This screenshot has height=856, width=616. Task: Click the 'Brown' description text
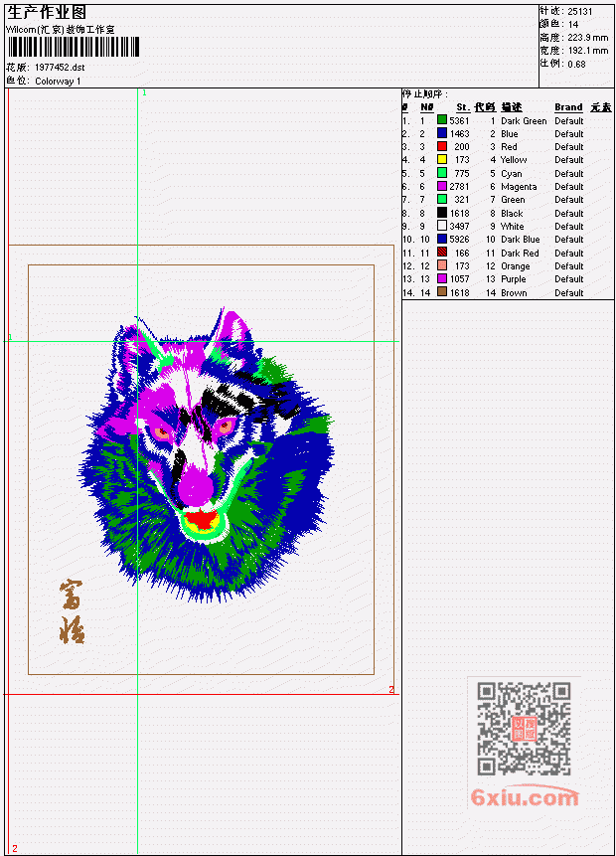(x=514, y=293)
